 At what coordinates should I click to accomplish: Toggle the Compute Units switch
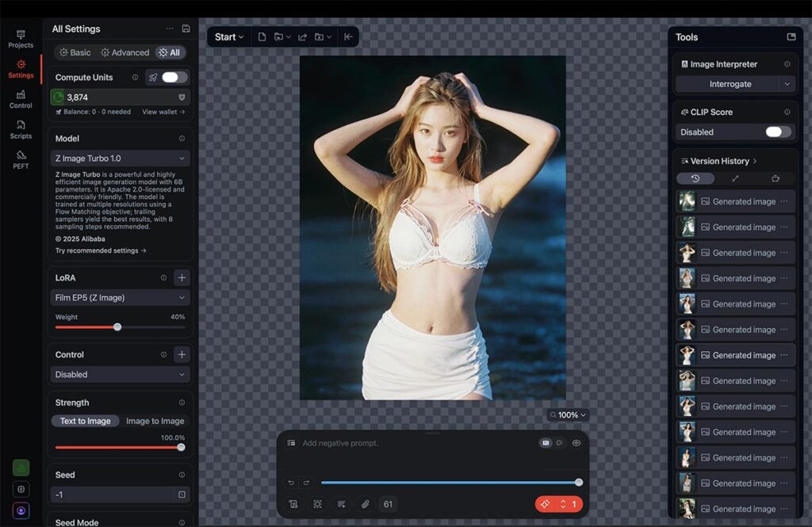coord(174,78)
